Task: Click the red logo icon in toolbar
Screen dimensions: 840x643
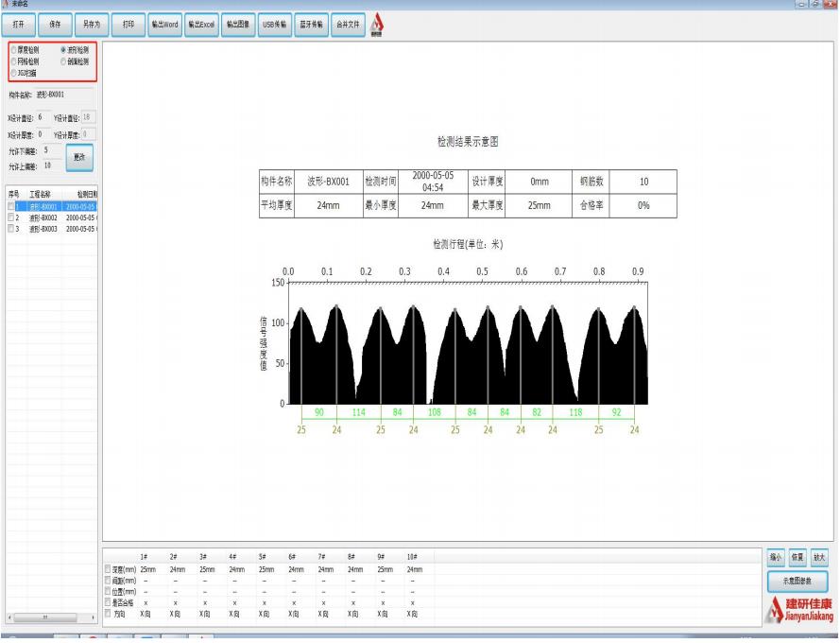Action: (x=377, y=24)
